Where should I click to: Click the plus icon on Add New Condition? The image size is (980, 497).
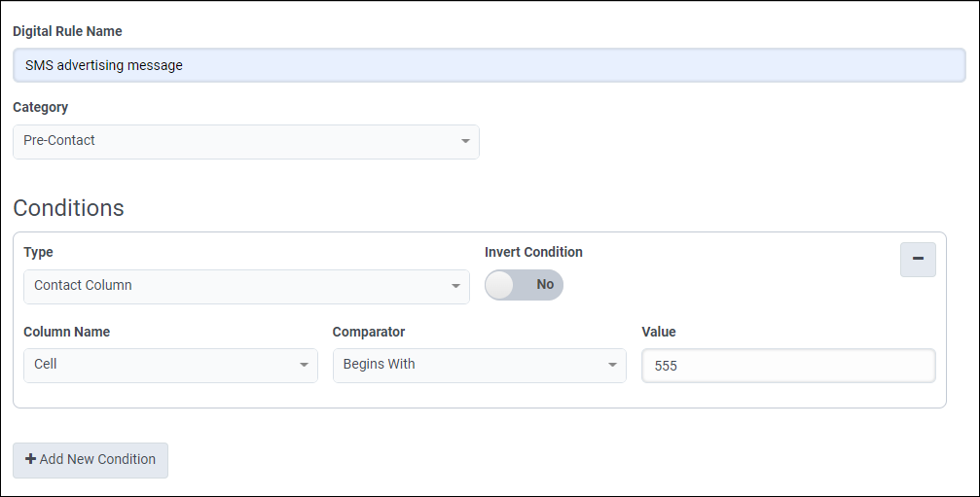(x=30, y=459)
